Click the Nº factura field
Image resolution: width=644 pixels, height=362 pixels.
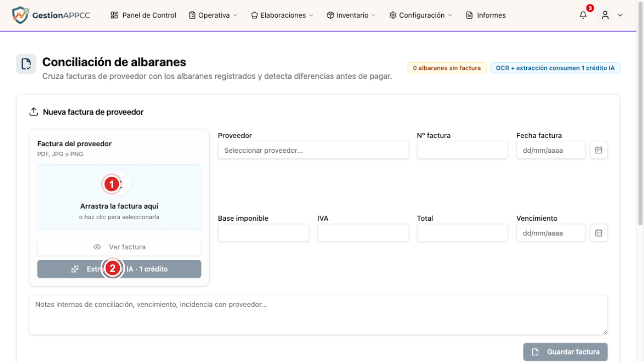point(462,150)
